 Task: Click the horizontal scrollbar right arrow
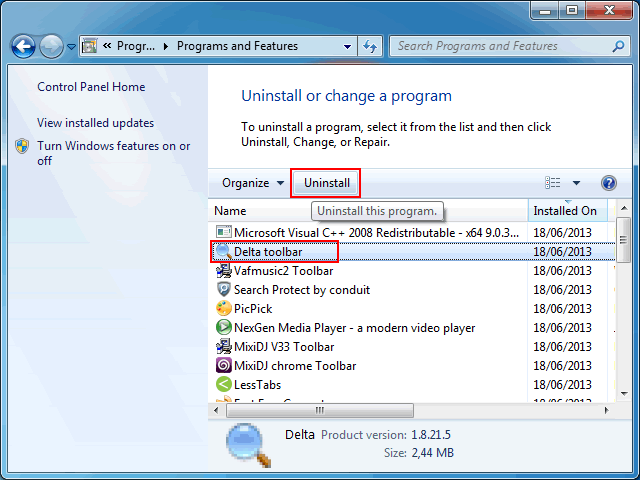(607, 410)
